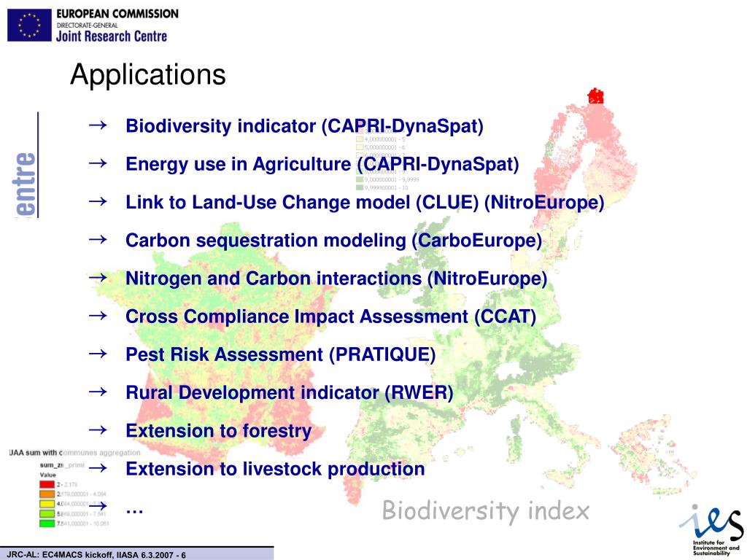Click 'Rural Development indicator (RWER)' line
The width and height of the screenshot is (747, 560).
[x=289, y=393]
